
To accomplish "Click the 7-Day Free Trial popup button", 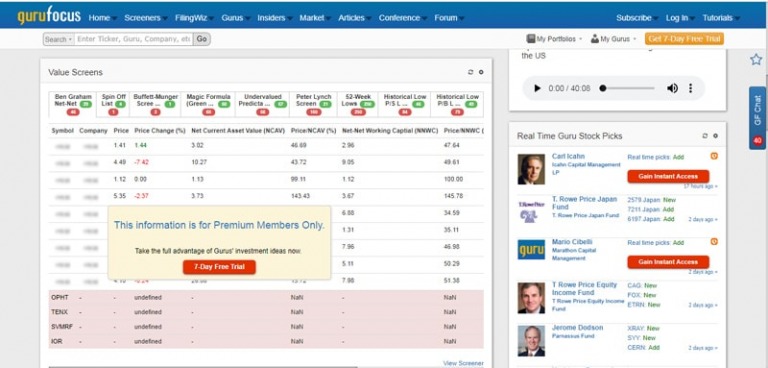I will [x=219, y=267].
